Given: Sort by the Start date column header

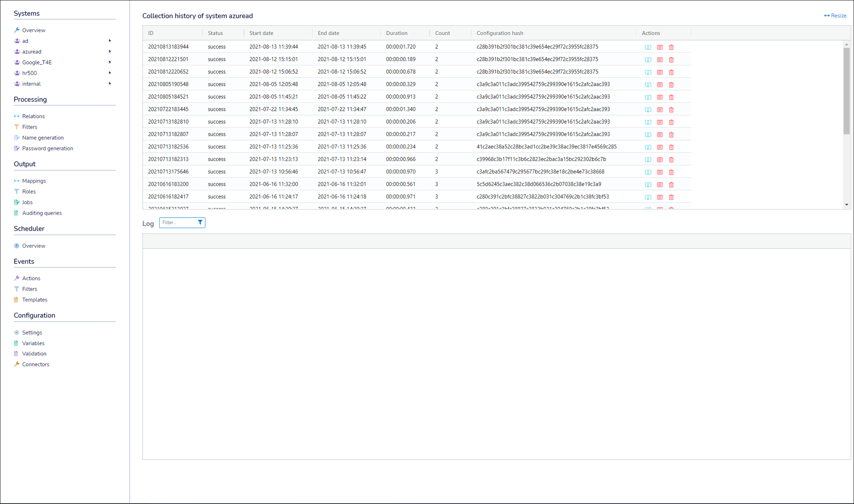Looking at the screenshot, I should (262, 33).
